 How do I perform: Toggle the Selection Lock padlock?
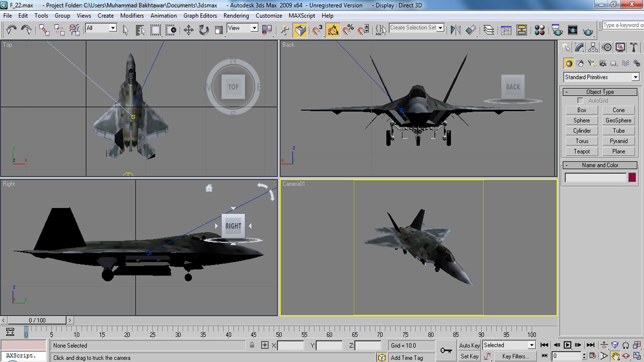pos(252,345)
